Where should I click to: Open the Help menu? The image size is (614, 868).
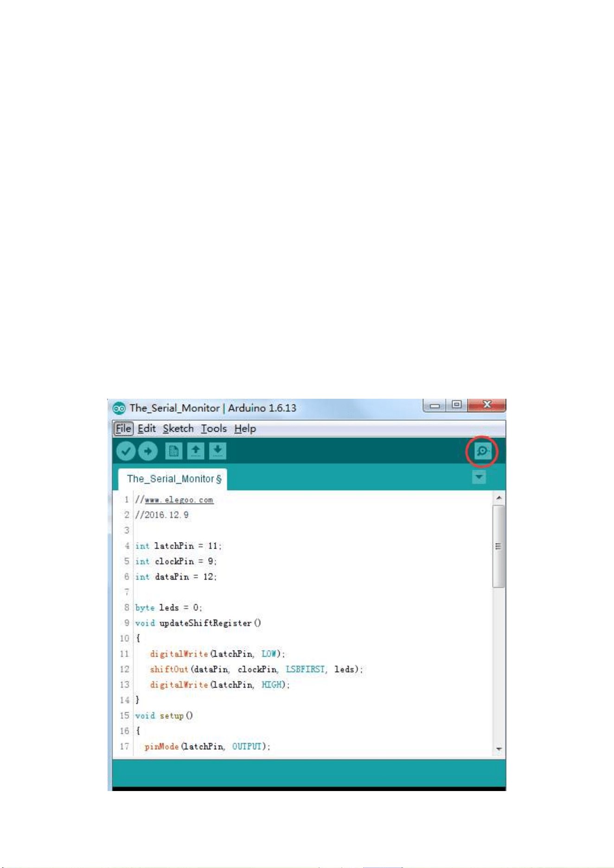245,428
